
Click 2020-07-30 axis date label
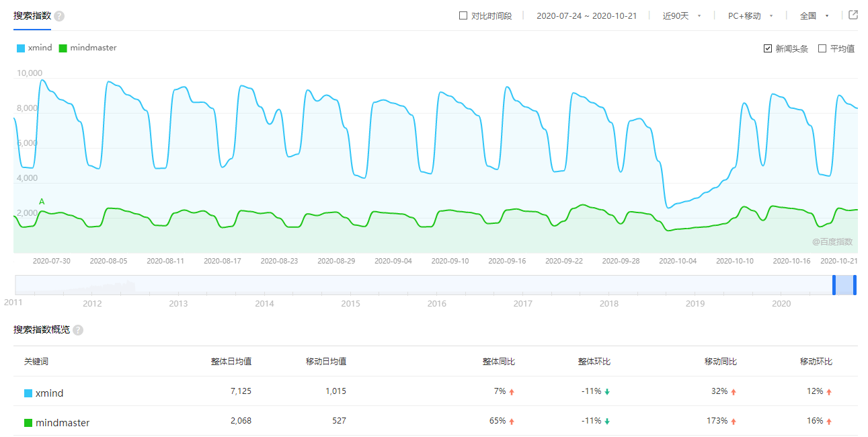coord(52,261)
